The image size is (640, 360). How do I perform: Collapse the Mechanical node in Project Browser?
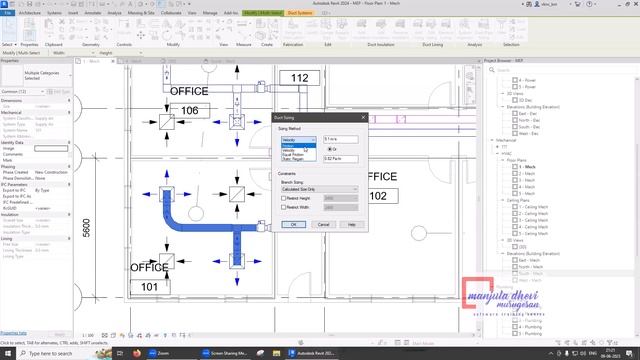pyautogui.click(x=492, y=140)
